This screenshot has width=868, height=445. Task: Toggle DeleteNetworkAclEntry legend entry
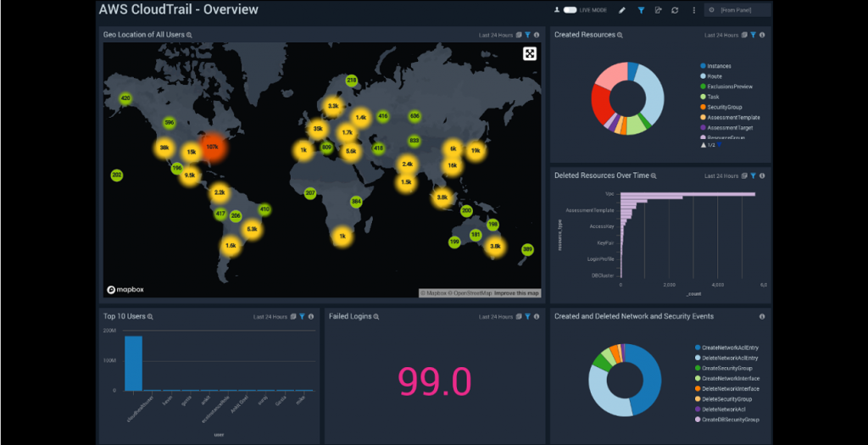[726, 358]
